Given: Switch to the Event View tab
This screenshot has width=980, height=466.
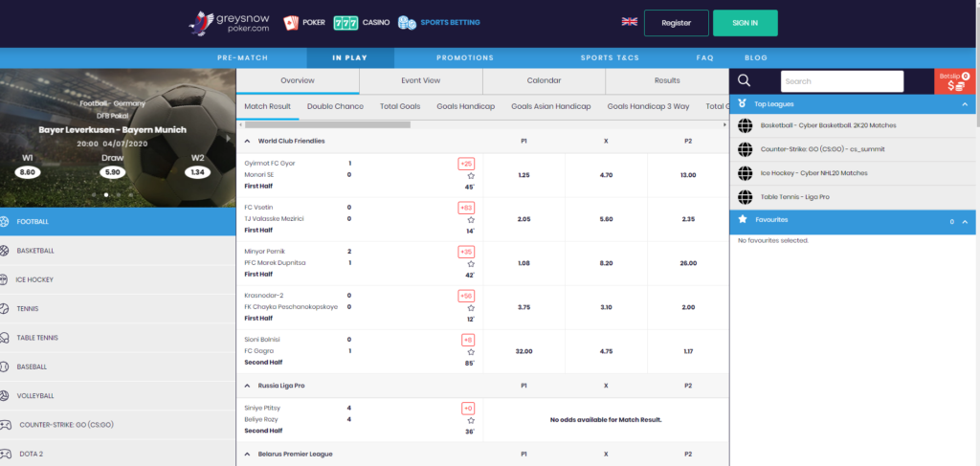Looking at the screenshot, I should point(421,80).
